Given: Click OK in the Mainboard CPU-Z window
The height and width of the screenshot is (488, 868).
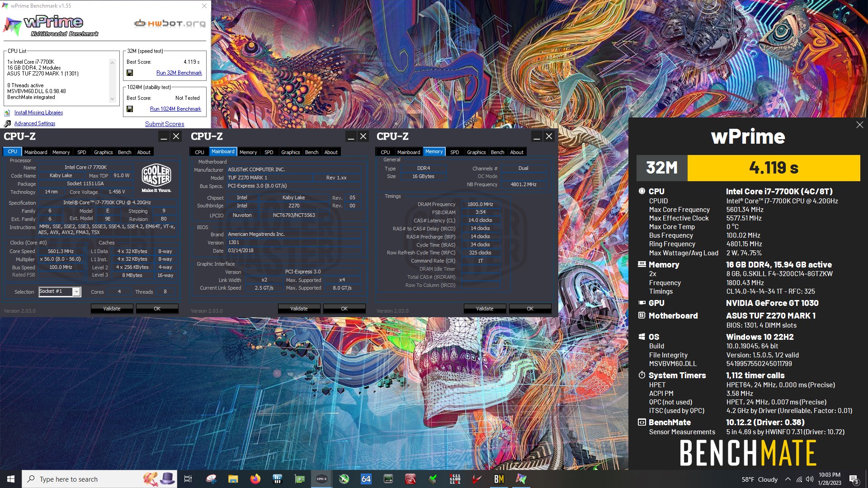Looking at the screenshot, I should point(344,309).
